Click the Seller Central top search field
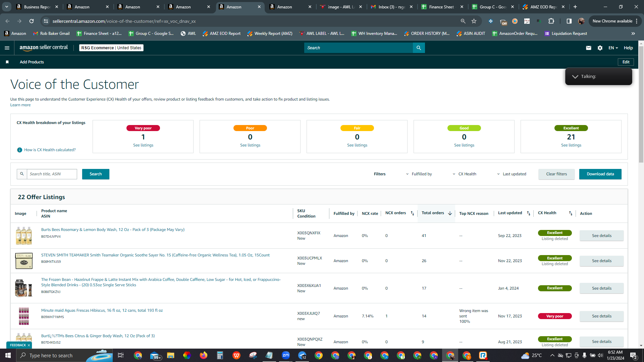The image size is (644, 362). click(x=359, y=48)
